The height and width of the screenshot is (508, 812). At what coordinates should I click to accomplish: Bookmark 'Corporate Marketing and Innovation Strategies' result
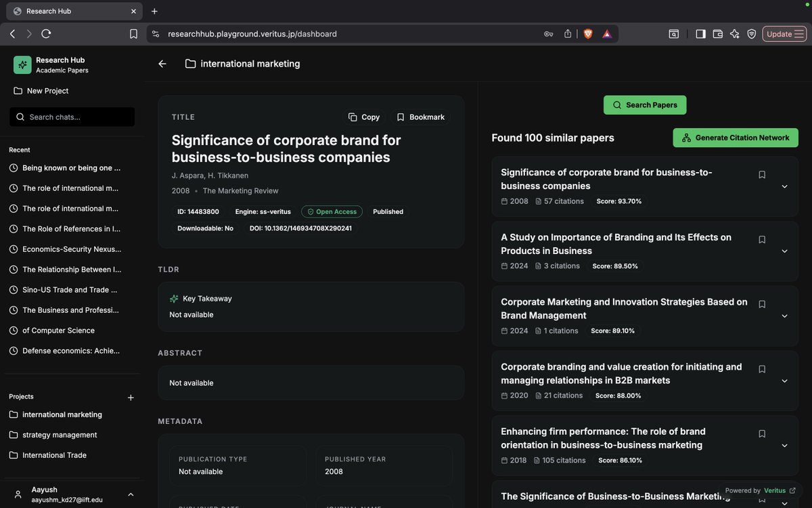pos(762,304)
